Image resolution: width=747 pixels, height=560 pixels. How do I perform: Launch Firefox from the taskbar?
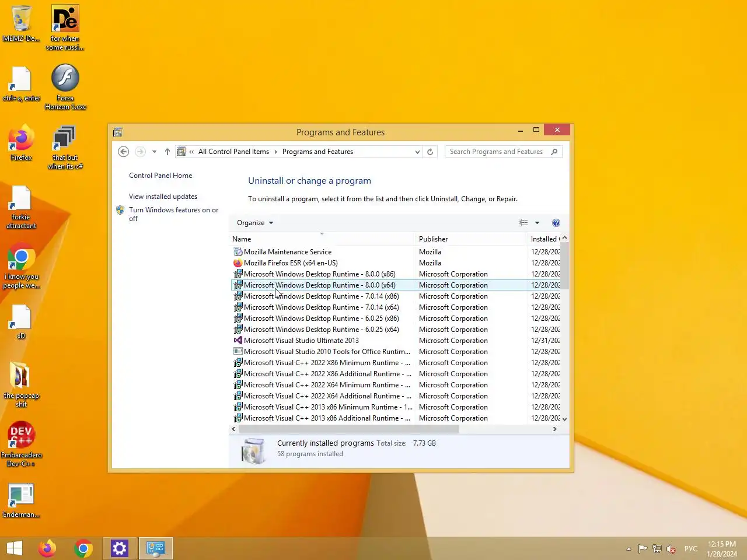coord(47,548)
